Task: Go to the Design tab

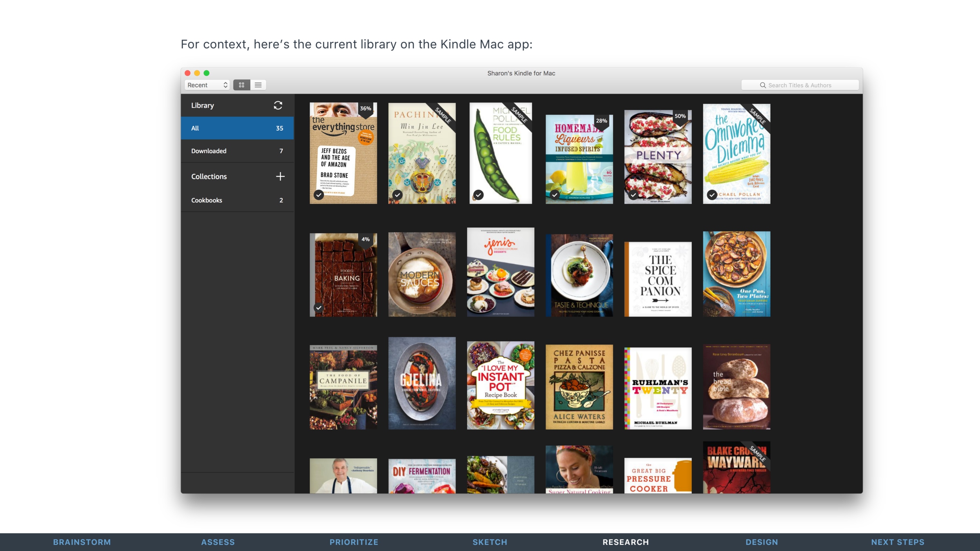Action: (761, 542)
